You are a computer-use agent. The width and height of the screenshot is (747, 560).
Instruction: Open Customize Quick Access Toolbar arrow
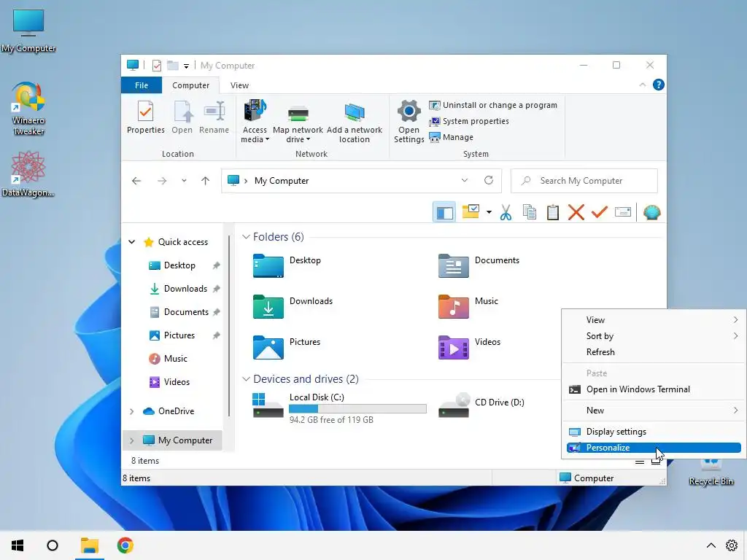pos(186,66)
